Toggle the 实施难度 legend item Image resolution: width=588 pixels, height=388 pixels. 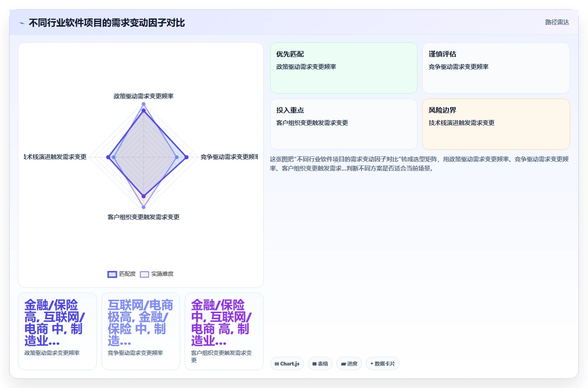(x=157, y=274)
